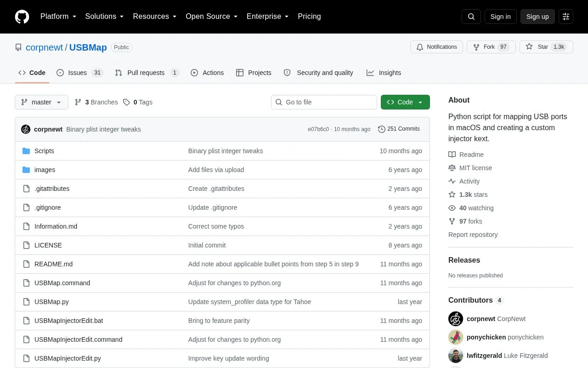Open the master branch selector
The image size is (588, 368).
[x=41, y=102]
